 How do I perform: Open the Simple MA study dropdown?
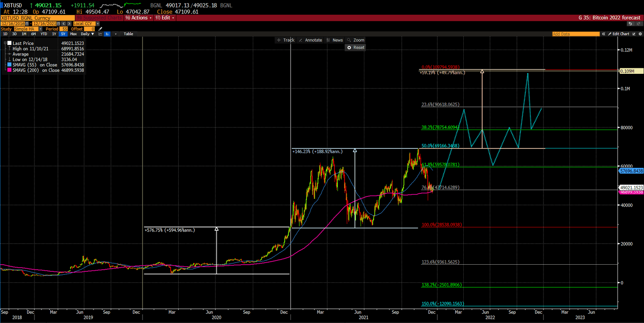coord(40,29)
